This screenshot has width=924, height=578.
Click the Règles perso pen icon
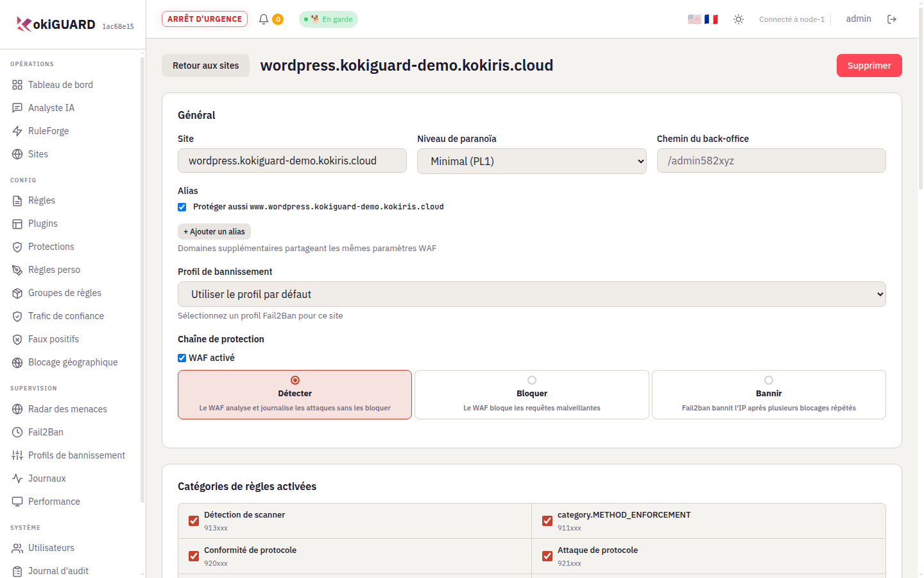17,270
